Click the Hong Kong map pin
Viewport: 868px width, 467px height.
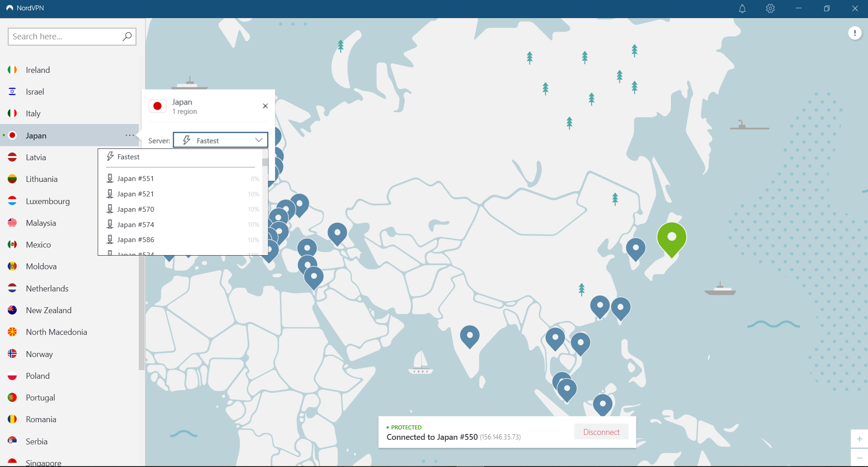coord(600,306)
